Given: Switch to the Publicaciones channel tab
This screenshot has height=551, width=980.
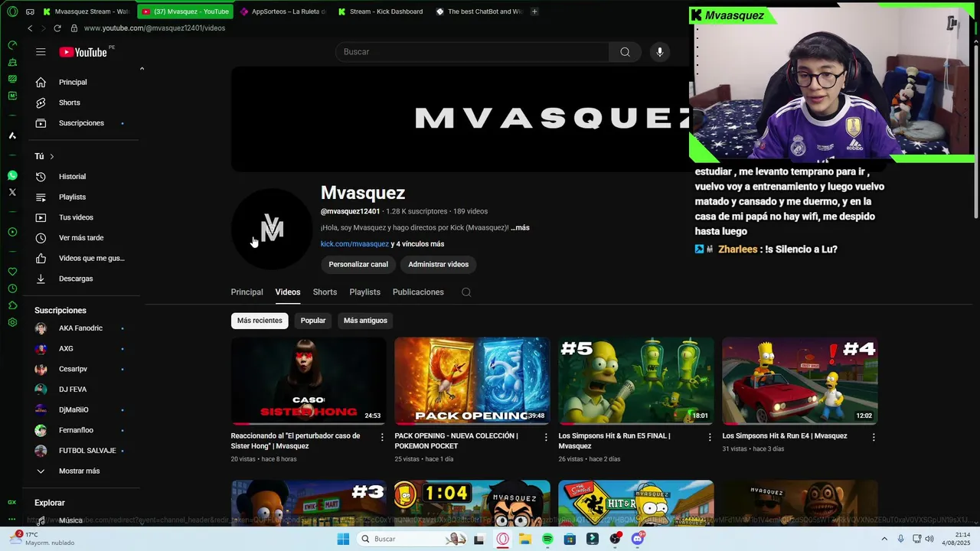Looking at the screenshot, I should click(418, 292).
